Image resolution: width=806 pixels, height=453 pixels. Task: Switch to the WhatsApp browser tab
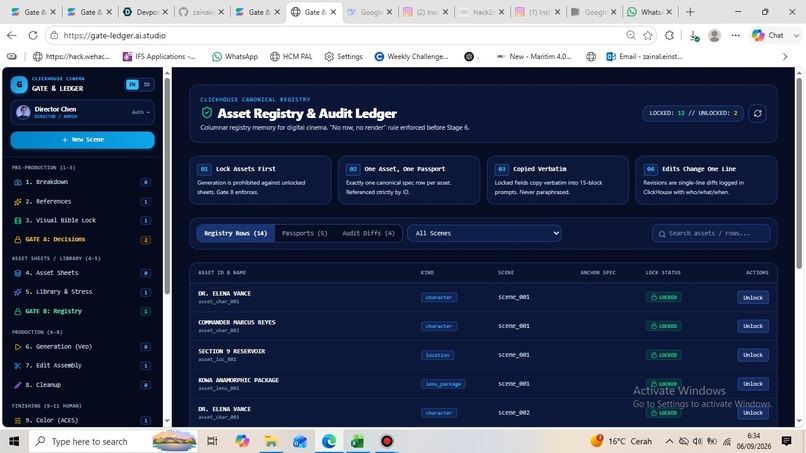650,12
